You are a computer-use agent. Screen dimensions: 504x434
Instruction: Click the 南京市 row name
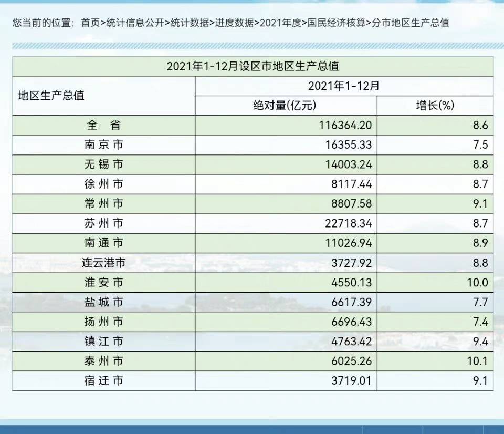pyautogui.click(x=103, y=145)
